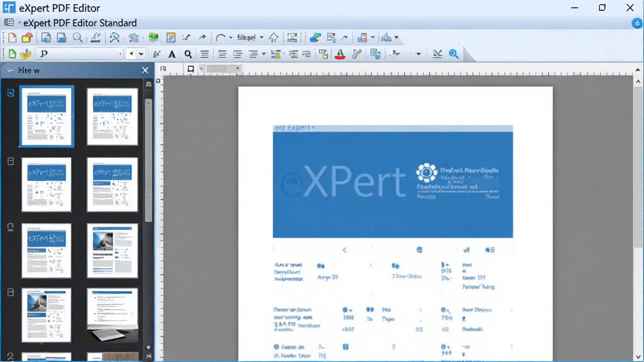Click the fourth row marker beside thumbnails

[x=11, y=292]
